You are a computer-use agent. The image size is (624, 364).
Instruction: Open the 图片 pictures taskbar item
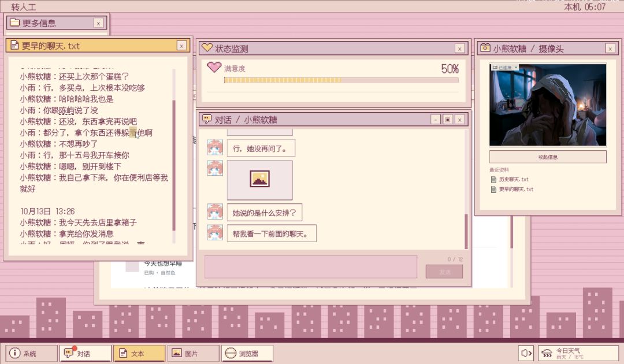[x=194, y=353]
